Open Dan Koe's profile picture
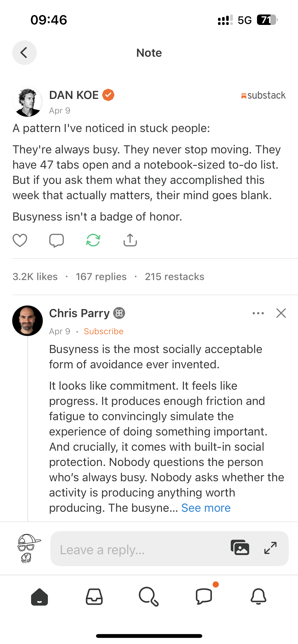 tap(28, 102)
